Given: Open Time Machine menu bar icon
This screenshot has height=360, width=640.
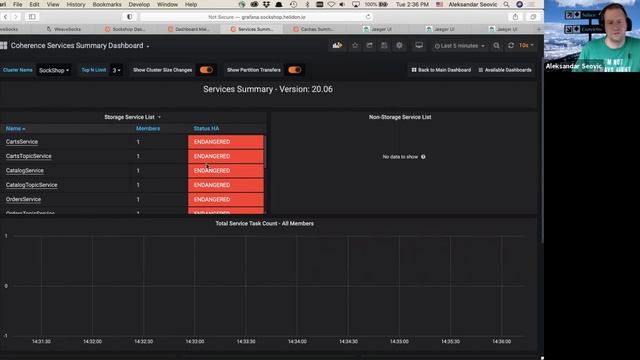Looking at the screenshot, I should 293,4.
